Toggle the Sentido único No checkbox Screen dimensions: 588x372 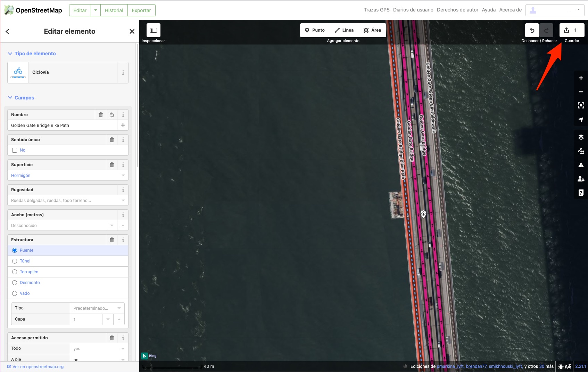(x=15, y=150)
